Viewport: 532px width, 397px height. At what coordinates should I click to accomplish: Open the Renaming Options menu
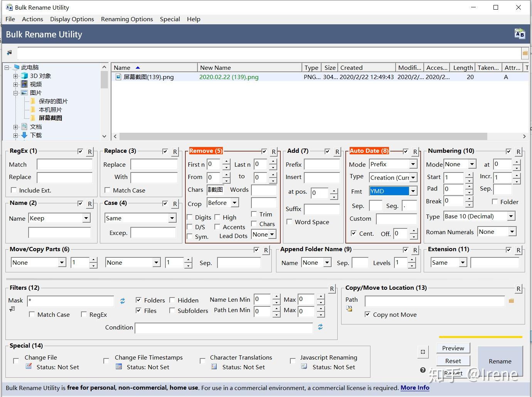[127, 19]
